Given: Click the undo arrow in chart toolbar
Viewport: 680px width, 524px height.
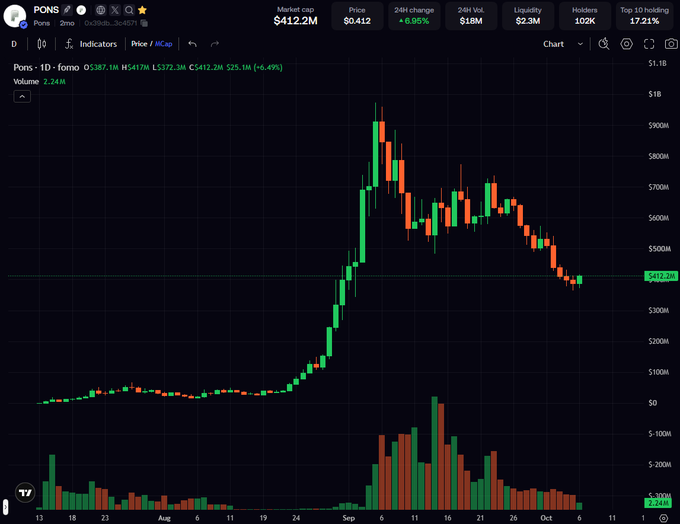Looking at the screenshot, I should (193, 44).
